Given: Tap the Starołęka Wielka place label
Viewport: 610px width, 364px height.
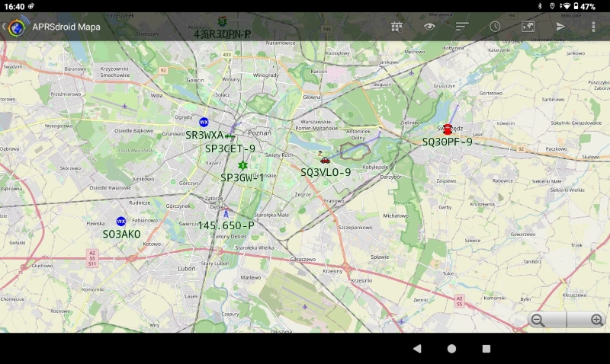Looking at the screenshot, I should [255, 247].
